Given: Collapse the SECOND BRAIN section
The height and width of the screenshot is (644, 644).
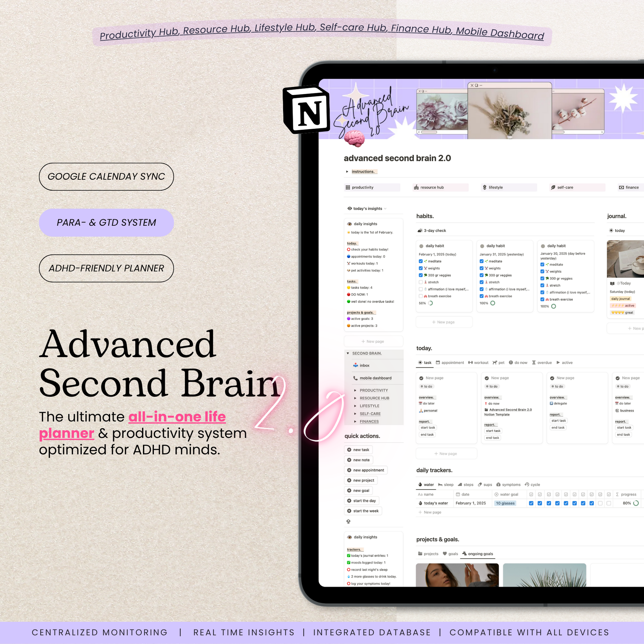Looking at the screenshot, I should click(x=348, y=353).
